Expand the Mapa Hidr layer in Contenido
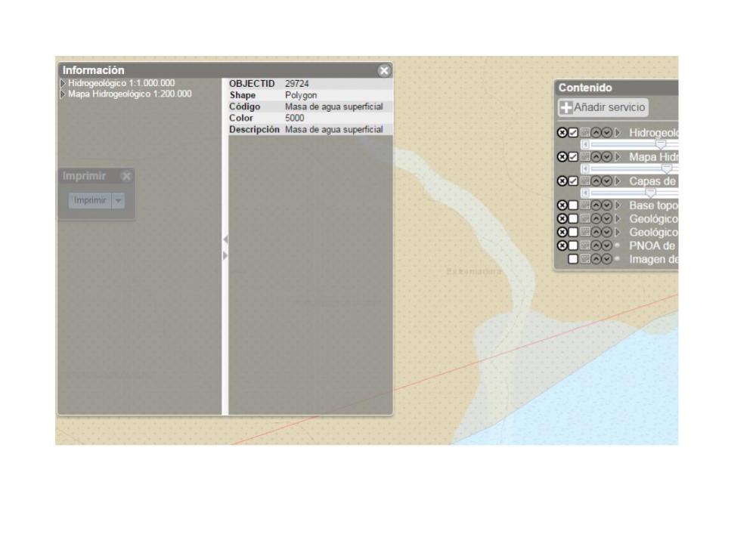The height and width of the screenshot is (534, 756). [x=618, y=157]
